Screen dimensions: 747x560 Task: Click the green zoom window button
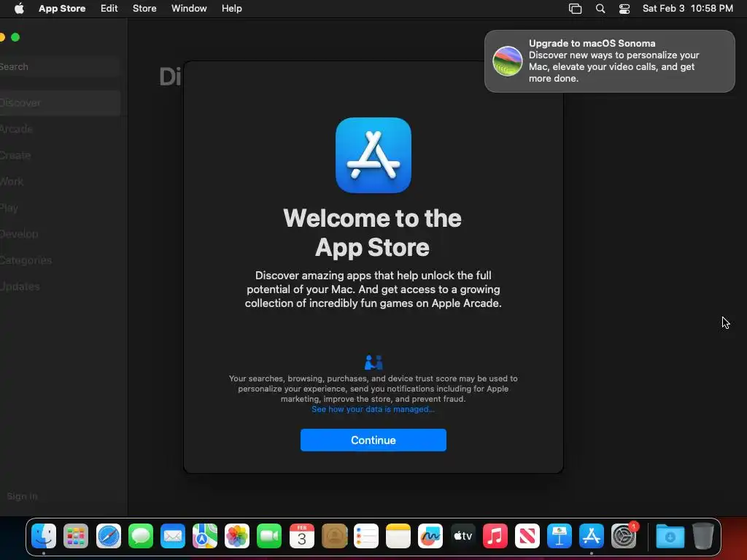click(15, 37)
